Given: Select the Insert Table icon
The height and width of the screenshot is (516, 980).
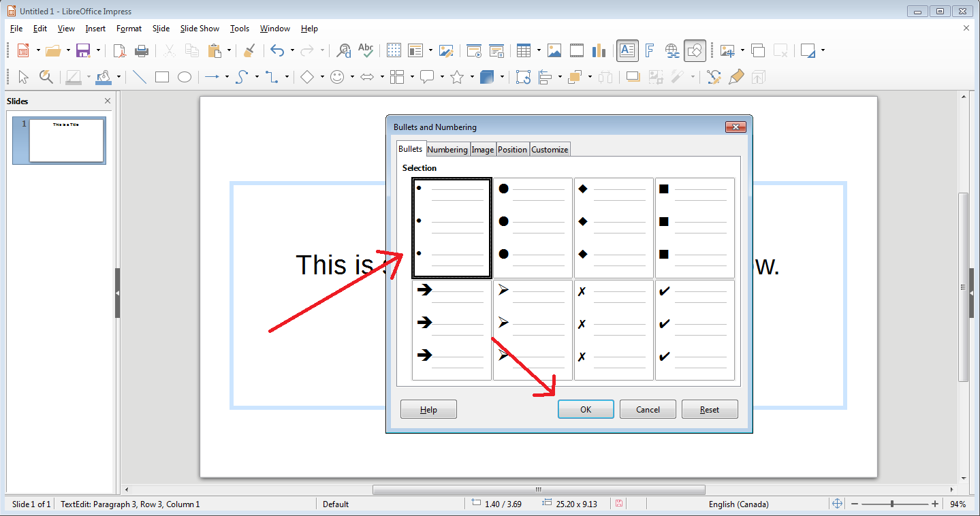Looking at the screenshot, I should (524, 50).
